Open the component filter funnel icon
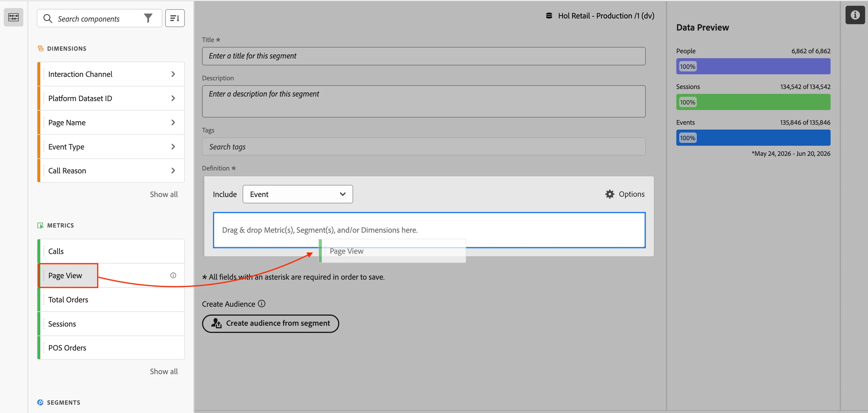The image size is (868, 413). [148, 18]
